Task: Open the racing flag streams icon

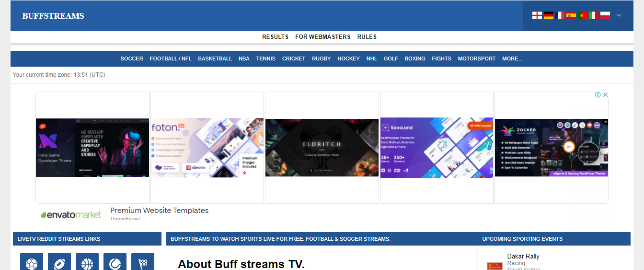Action: pyautogui.click(x=143, y=262)
